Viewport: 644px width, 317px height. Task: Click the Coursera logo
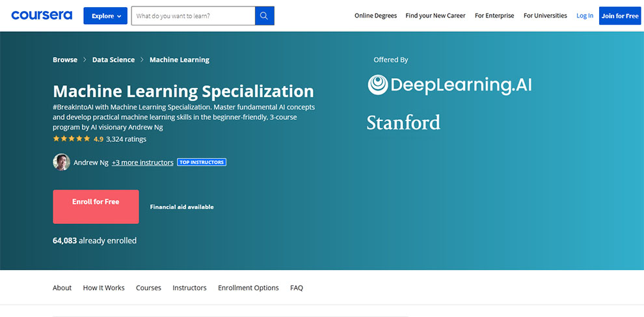click(x=42, y=16)
